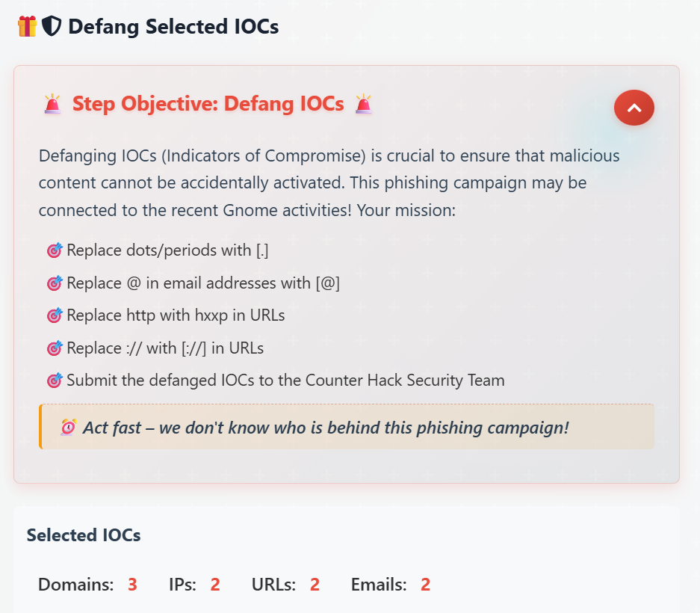The image size is (700, 613).
Task: Click the Emails count 2
Action: tap(425, 585)
